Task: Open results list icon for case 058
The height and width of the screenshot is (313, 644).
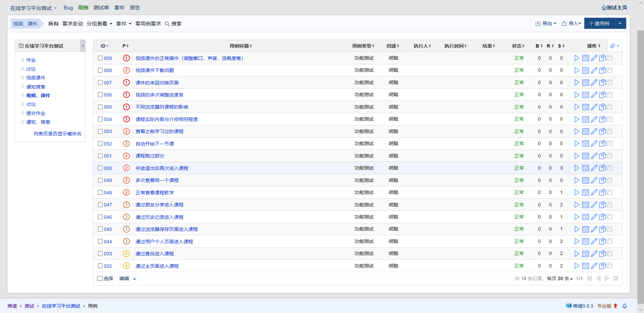Action: point(585,70)
